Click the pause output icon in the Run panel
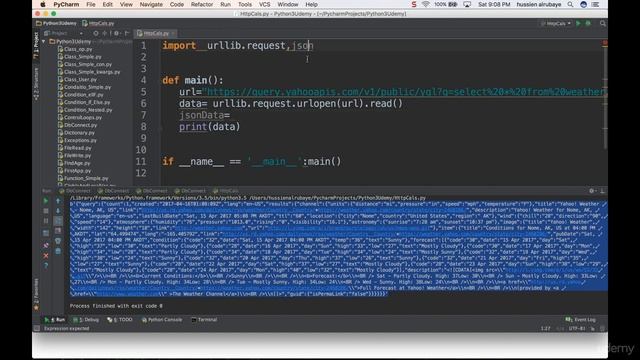 pos(46,221)
